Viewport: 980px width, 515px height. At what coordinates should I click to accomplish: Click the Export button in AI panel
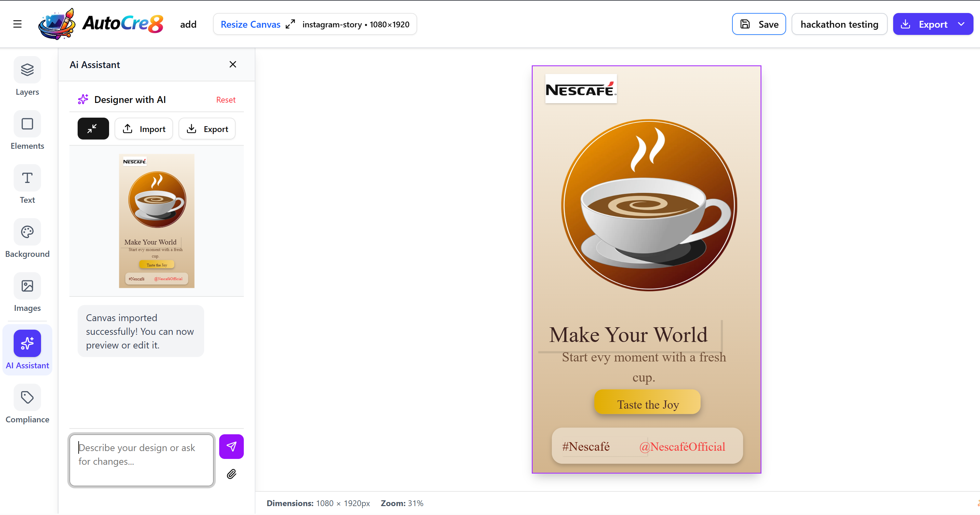[x=207, y=129]
